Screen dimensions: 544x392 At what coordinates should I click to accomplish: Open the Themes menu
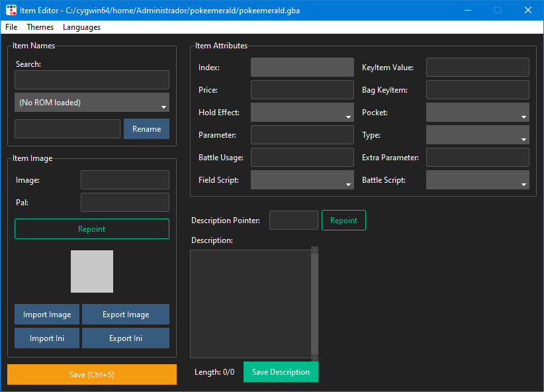click(40, 27)
